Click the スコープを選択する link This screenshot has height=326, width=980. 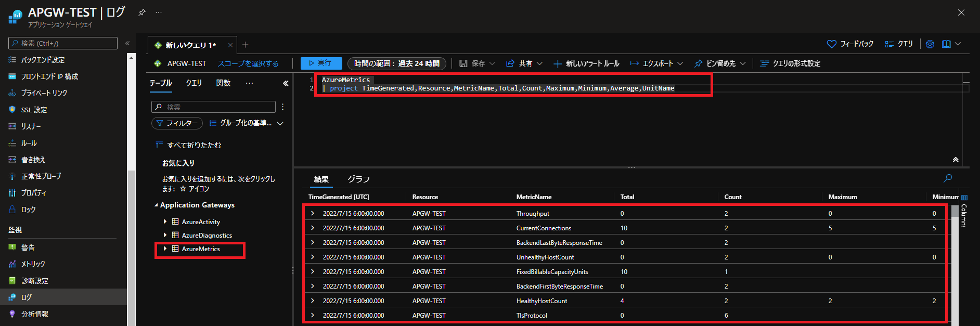click(x=248, y=63)
